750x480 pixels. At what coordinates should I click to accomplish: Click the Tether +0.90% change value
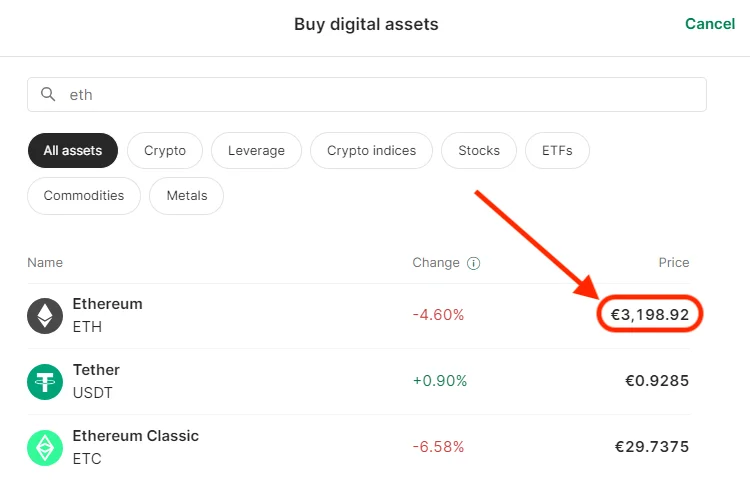click(x=439, y=381)
